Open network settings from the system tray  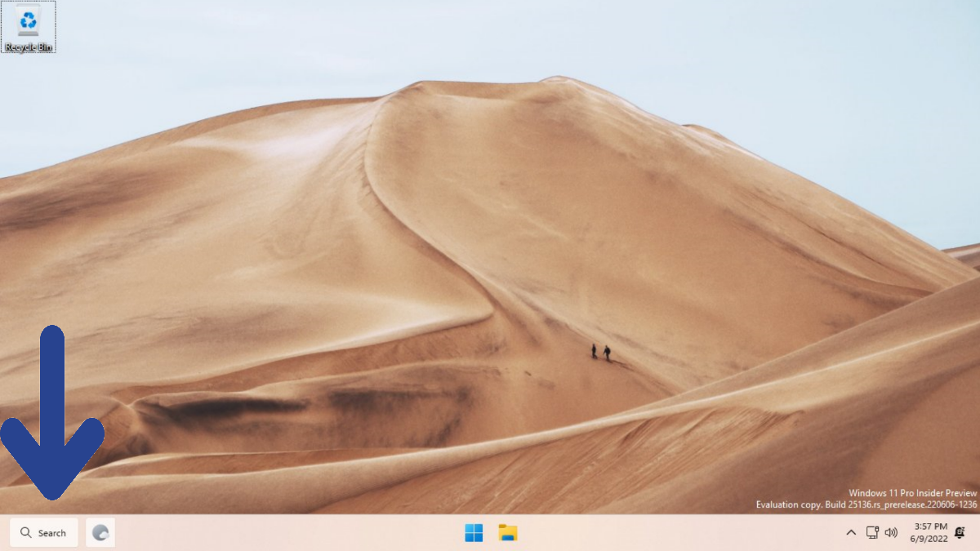click(x=872, y=533)
